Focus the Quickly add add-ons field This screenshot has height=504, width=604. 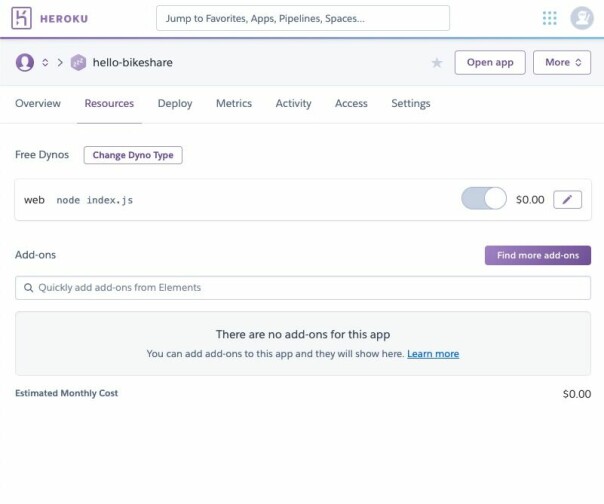pos(303,287)
